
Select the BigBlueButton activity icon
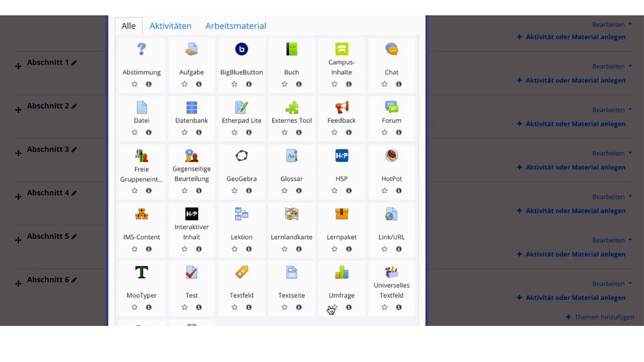[241, 49]
